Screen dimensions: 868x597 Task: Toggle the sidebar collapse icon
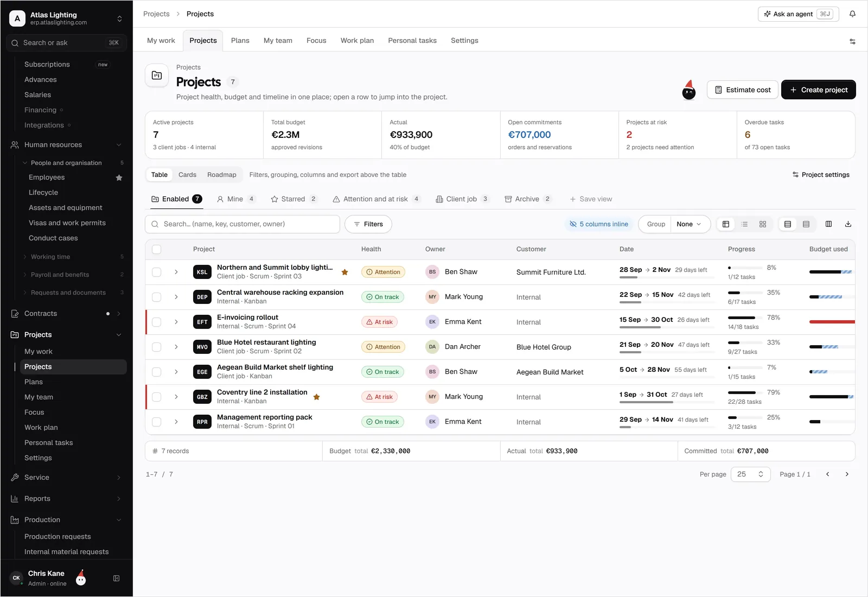pos(116,579)
